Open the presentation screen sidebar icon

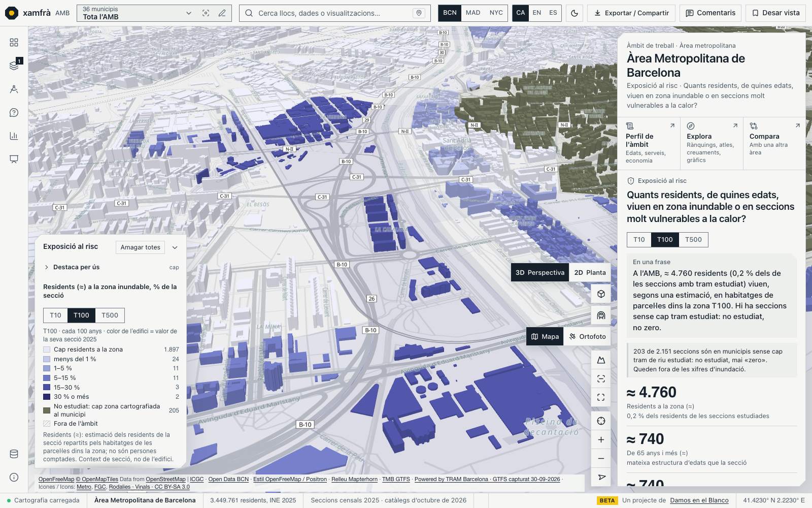[x=14, y=159]
